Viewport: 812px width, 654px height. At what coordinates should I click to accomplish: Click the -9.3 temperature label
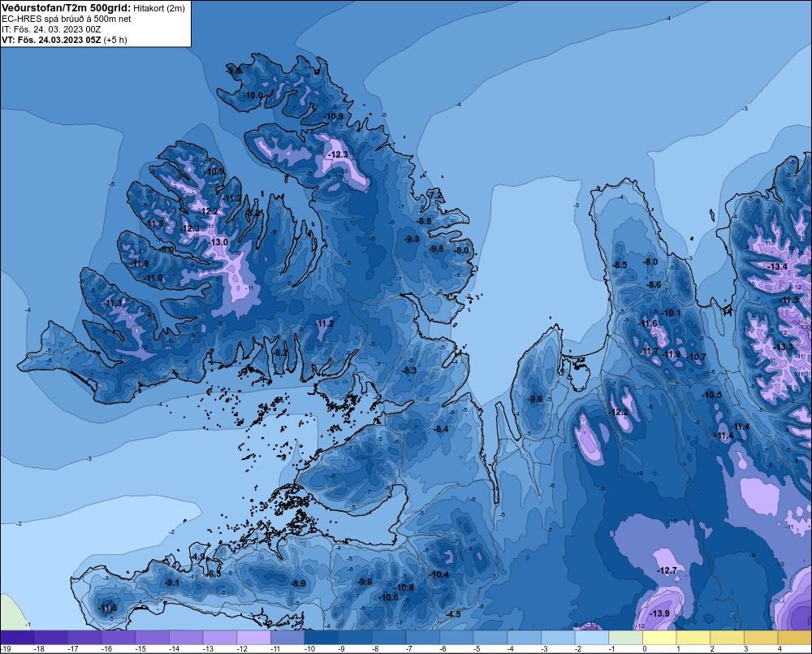412,239
